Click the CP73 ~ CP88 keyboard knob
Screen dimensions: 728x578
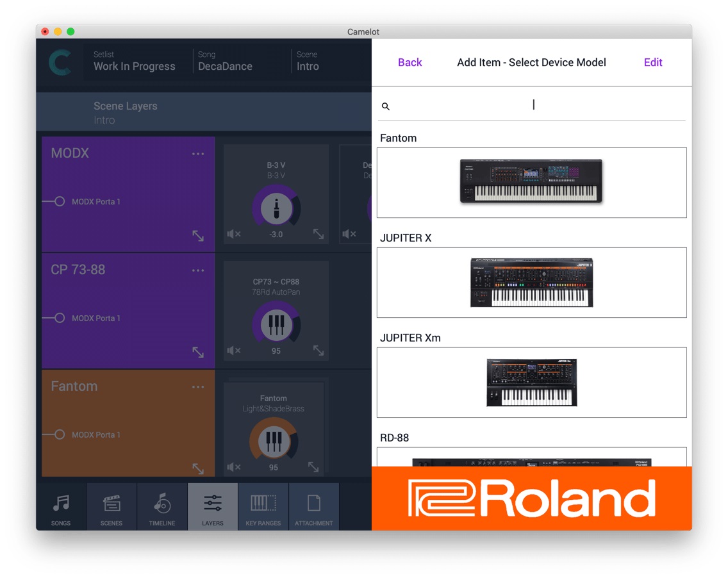coord(276,324)
